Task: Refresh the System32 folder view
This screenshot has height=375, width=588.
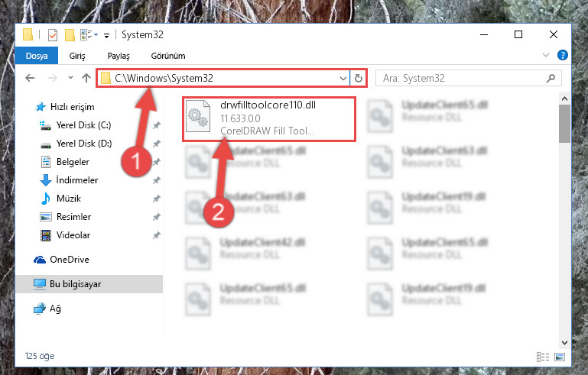Action: point(359,78)
